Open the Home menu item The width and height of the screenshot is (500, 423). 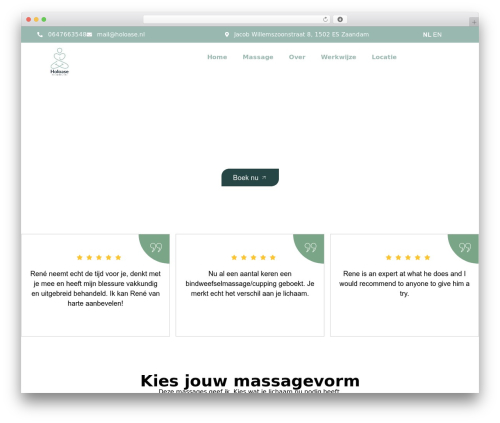point(217,57)
